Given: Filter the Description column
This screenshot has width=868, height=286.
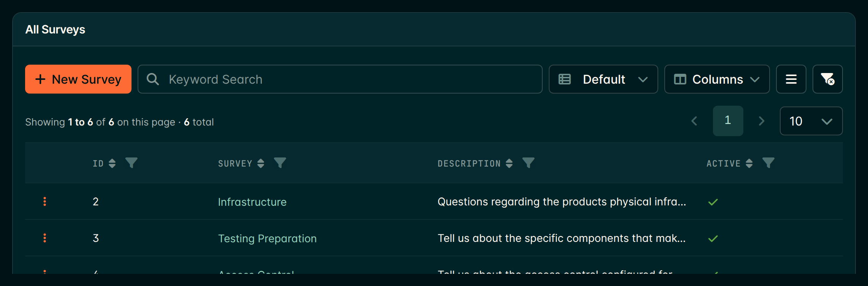Looking at the screenshot, I should pyautogui.click(x=528, y=163).
